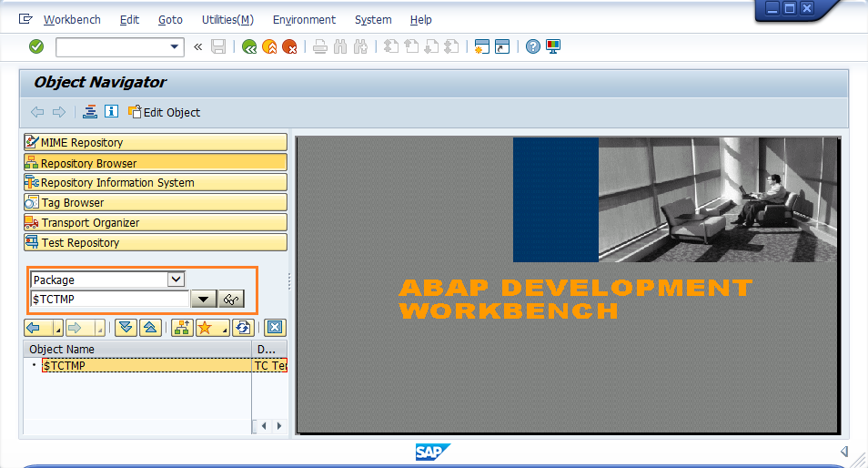This screenshot has height=468, width=868.
Task: Click the green Enter checkmark icon
Action: coord(36,46)
